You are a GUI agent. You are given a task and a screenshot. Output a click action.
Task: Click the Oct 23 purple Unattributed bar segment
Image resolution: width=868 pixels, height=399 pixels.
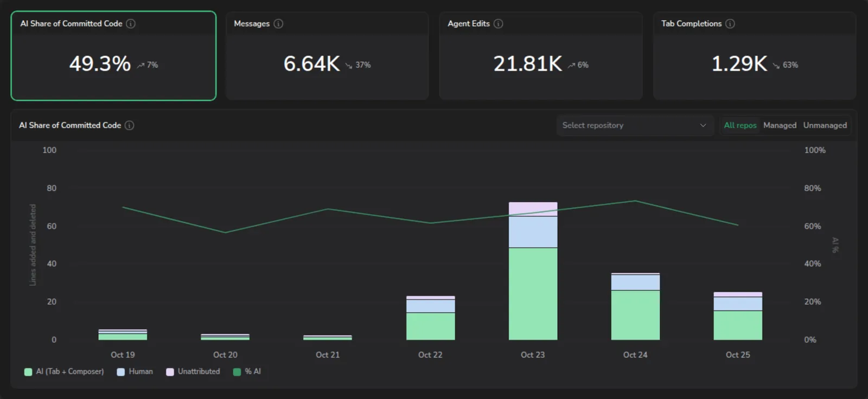533,209
